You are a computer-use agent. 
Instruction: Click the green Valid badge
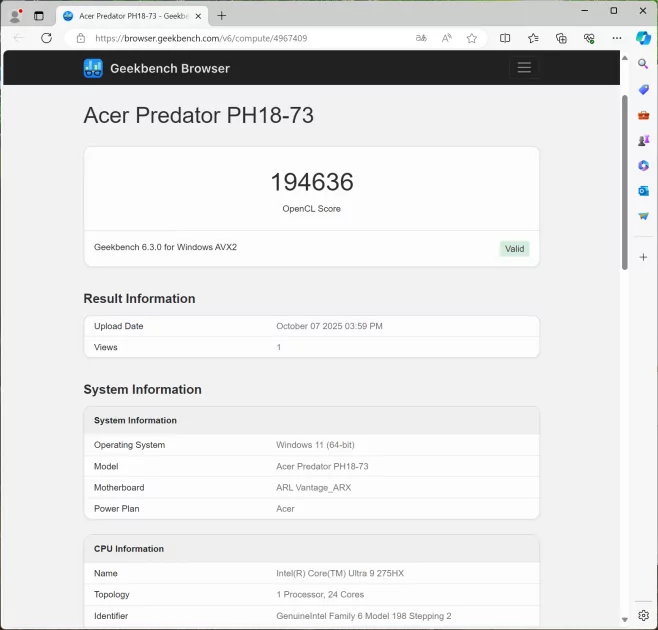[514, 249]
